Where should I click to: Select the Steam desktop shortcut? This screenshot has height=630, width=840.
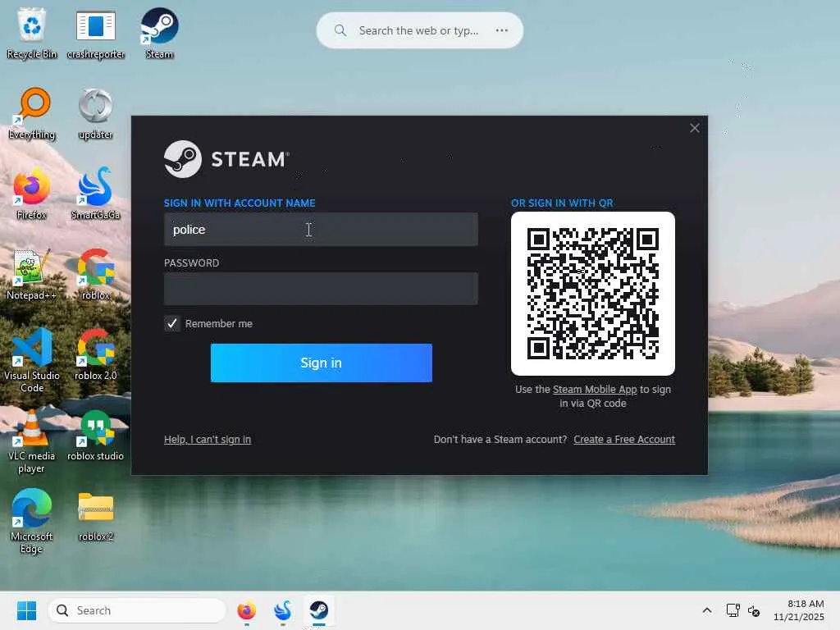(159, 34)
